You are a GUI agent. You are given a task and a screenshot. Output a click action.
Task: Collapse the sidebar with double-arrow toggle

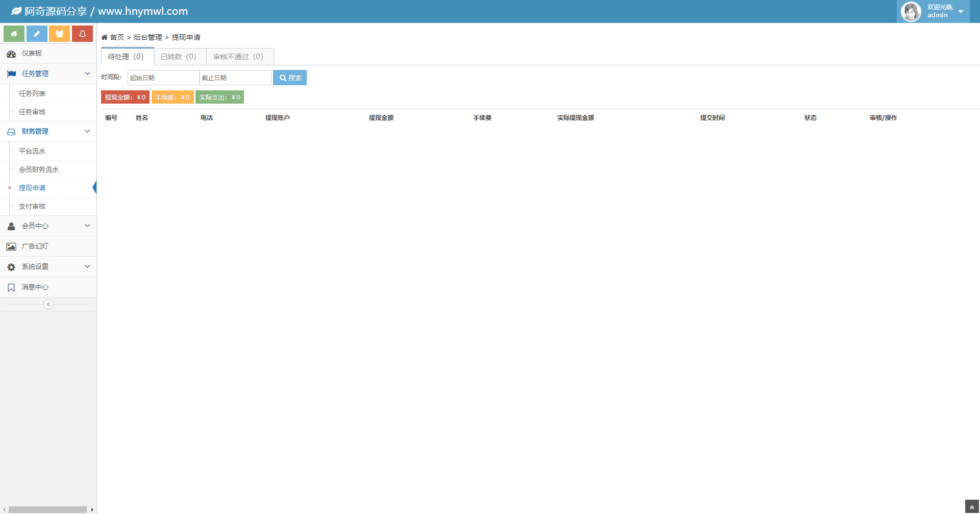[48, 304]
